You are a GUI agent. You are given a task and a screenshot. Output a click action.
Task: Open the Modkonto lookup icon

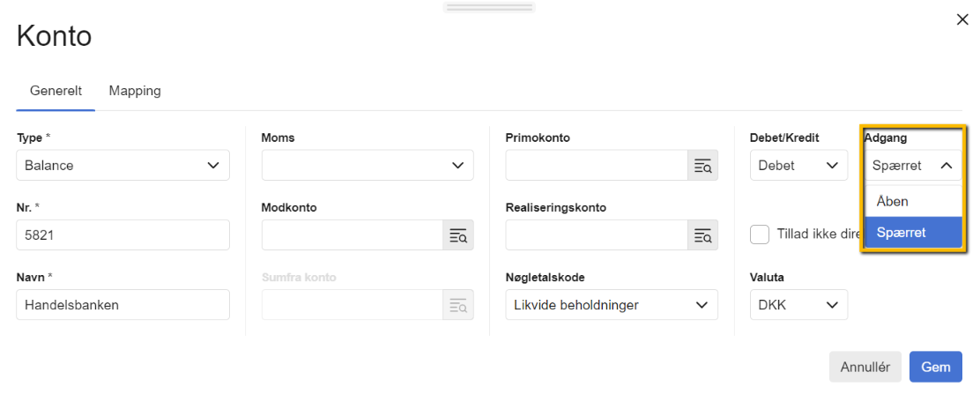457,235
